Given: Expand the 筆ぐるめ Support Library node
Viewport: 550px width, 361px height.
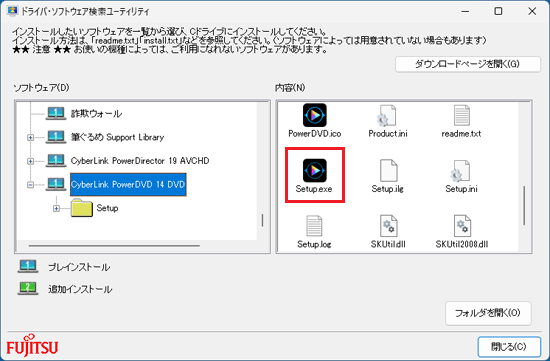Looking at the screenshot, I should tap(31, 138).
